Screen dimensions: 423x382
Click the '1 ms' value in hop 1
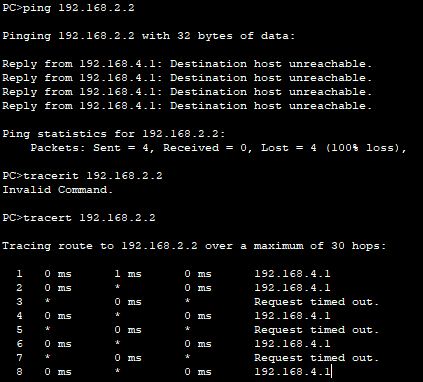click(128, 274)
